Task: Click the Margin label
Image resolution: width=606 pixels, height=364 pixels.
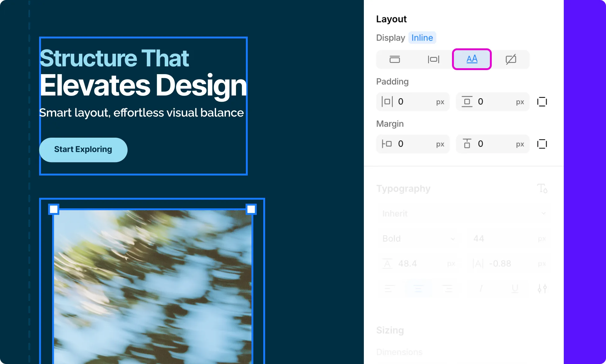Action: [390, 124]
